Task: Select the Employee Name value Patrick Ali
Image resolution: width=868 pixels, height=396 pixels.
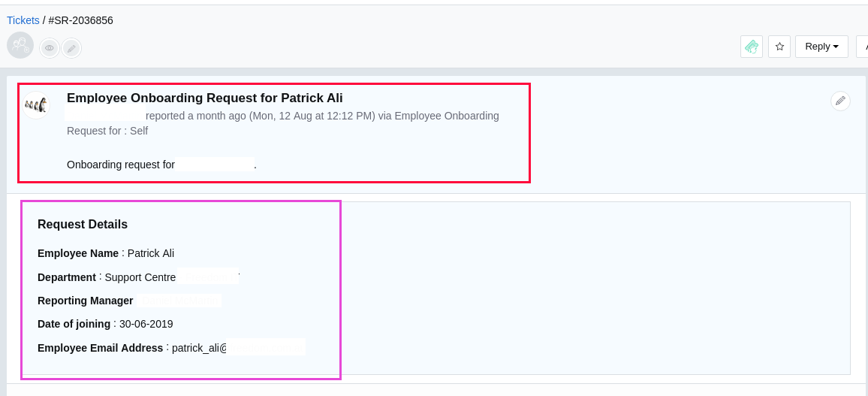Action: pos(151,253)
